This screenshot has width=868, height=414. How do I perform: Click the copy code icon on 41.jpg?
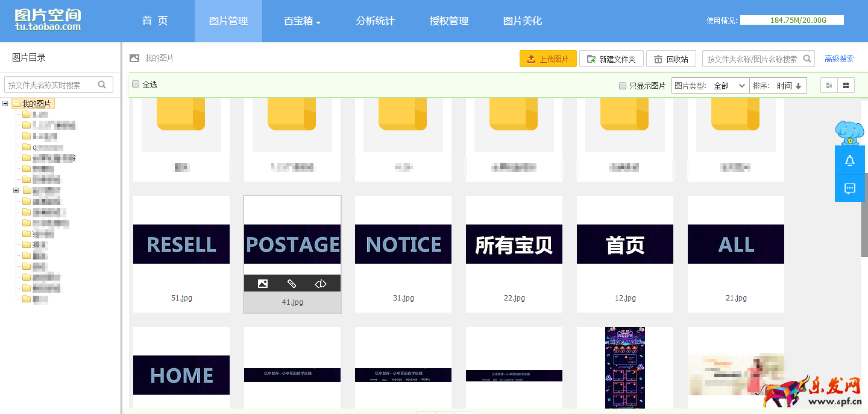pos(321,284)
